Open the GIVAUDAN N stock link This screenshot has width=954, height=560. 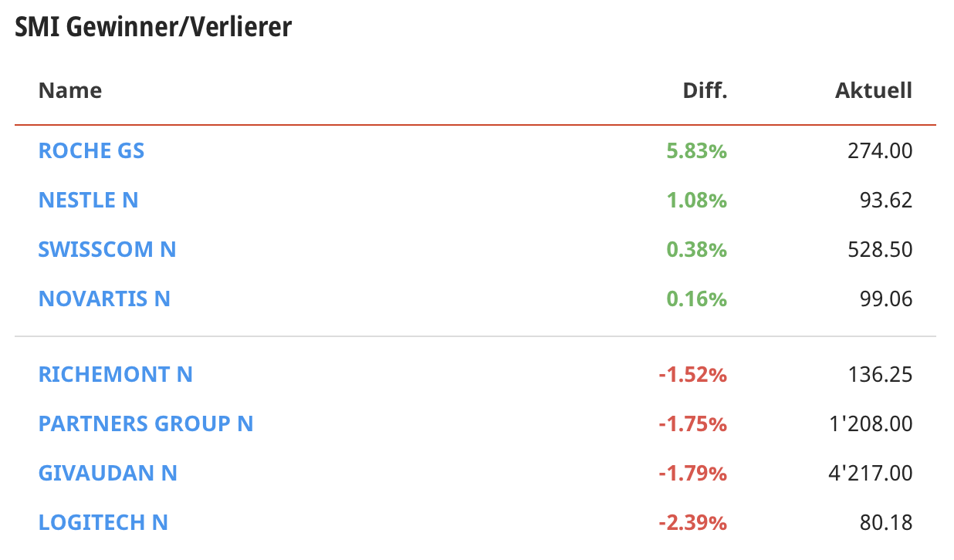pyautogui.click(x=108, y=473)
